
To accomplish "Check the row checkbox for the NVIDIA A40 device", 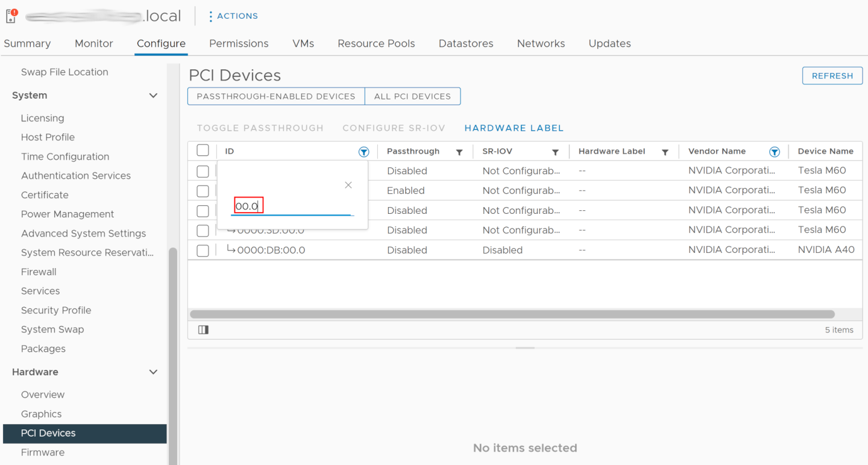I will pos(203,250).
